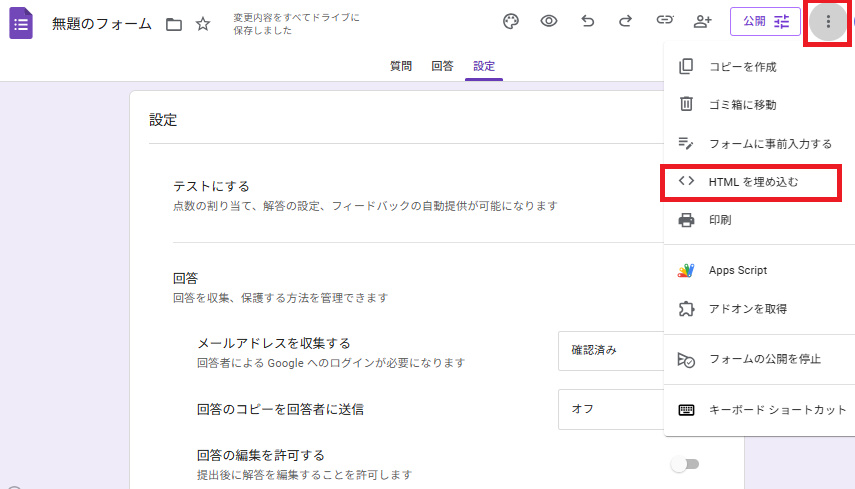
Task: Switch to the 回答 tab
Action: click(442, 66)
